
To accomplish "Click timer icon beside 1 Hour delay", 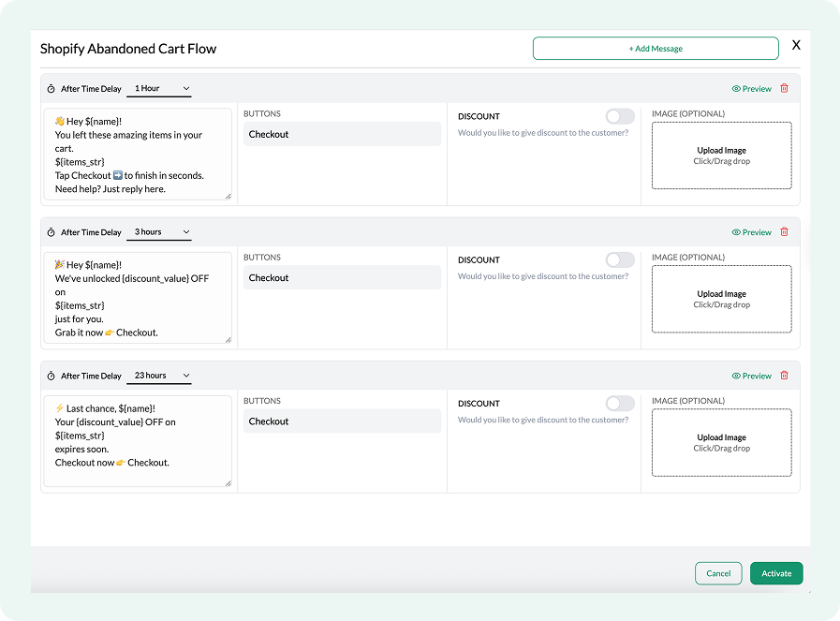I will tap(51, 89).
